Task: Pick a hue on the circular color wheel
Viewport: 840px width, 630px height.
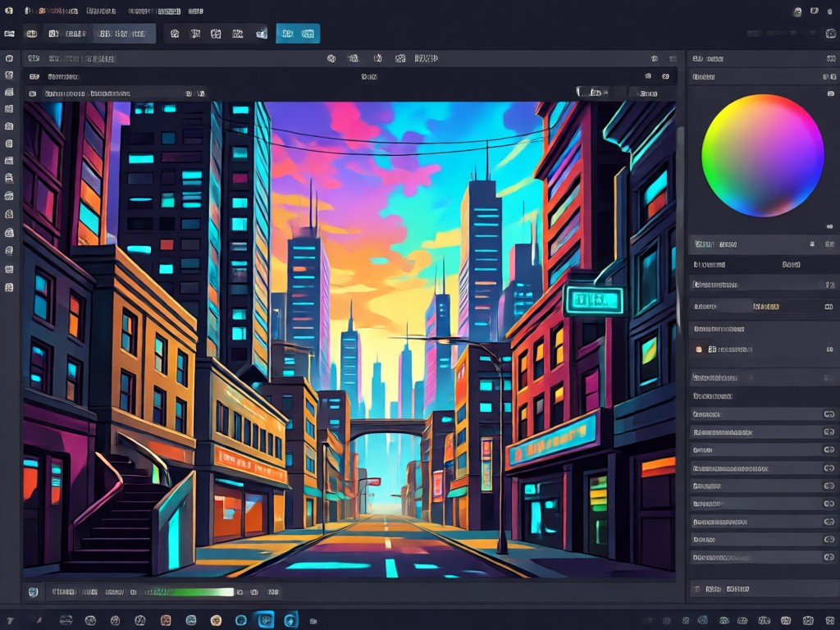Action: tap(762, 155)
